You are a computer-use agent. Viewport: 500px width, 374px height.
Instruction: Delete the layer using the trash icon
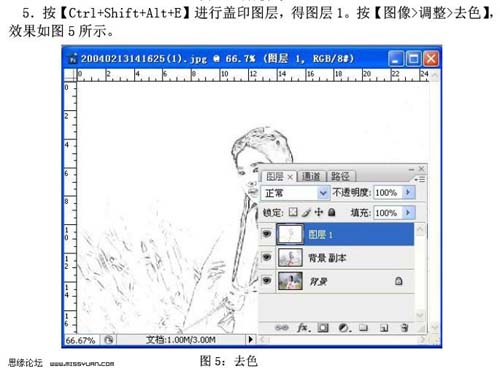[405, 328]
